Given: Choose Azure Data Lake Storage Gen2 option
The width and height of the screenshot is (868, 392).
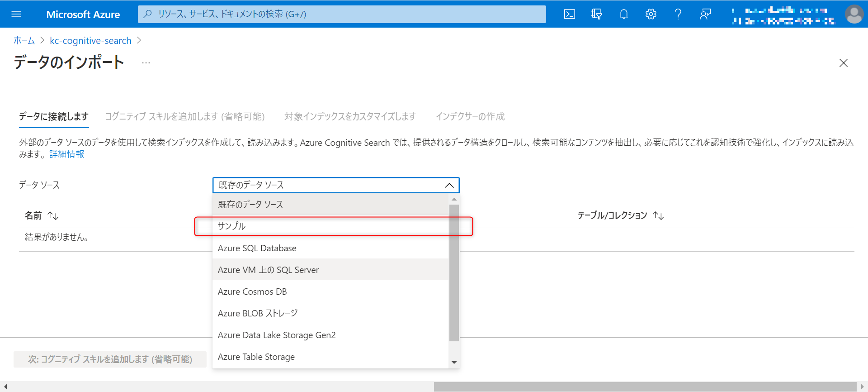Looking at the screenshot, I should point(330,335).
